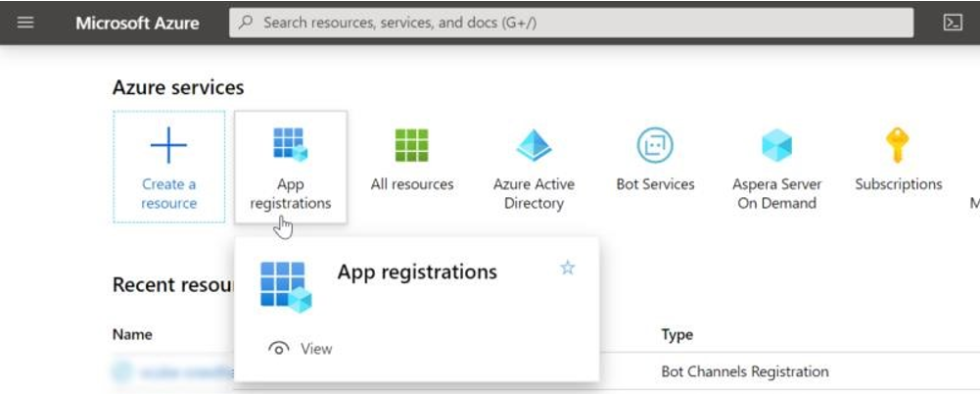Open the App registrations label in services row

291,194
